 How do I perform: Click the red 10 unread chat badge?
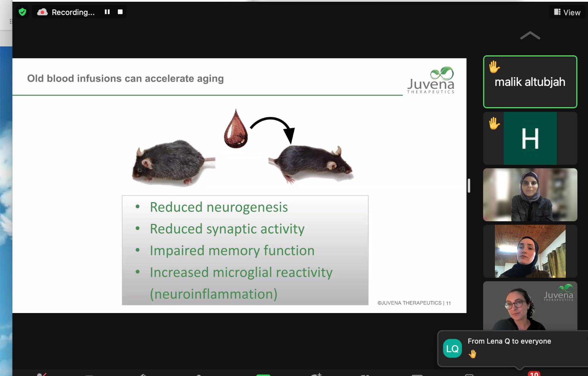click(x=534, y=374)
